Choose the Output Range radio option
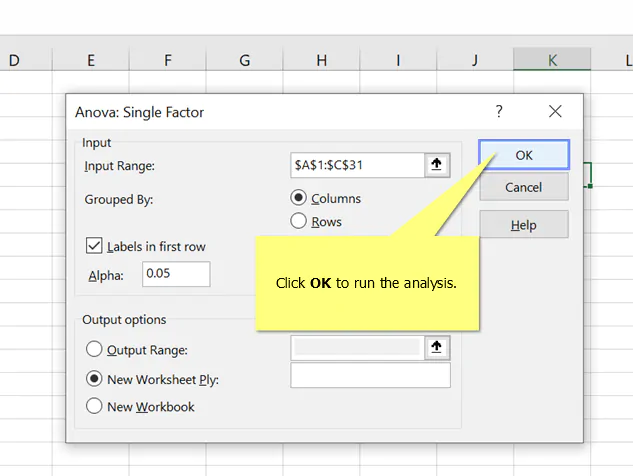The image size is (633, 476). coord(94,349)
